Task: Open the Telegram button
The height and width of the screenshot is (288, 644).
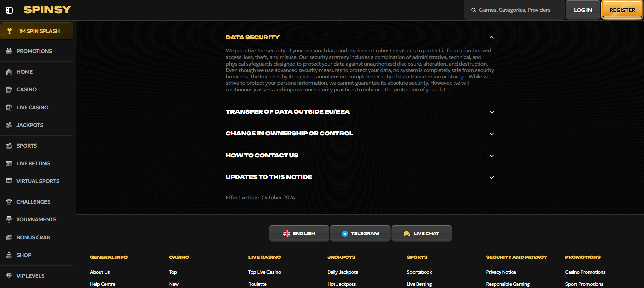Action: 360,234
